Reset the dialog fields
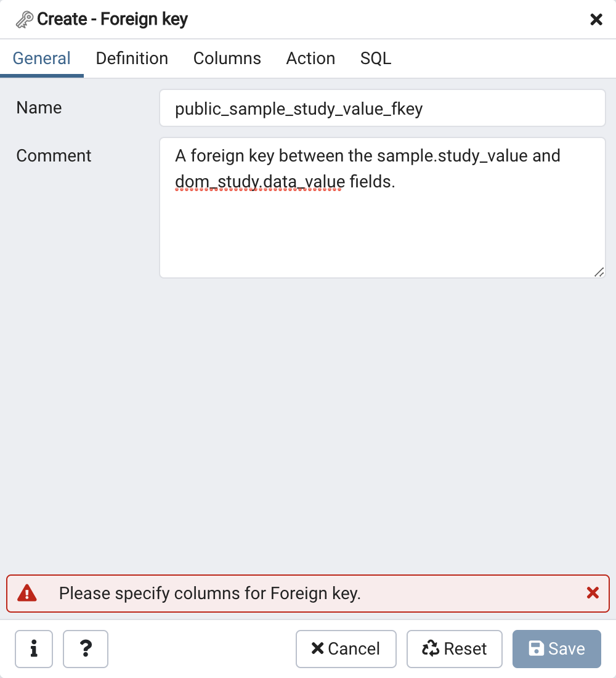The width and height of the screenshot is (616, 678). [x=455, y=648]
